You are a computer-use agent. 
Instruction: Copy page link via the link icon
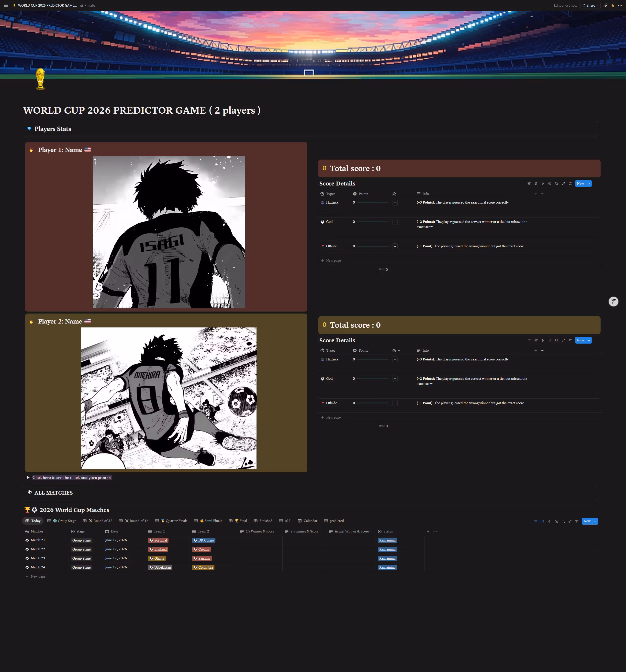coord(605,5)
